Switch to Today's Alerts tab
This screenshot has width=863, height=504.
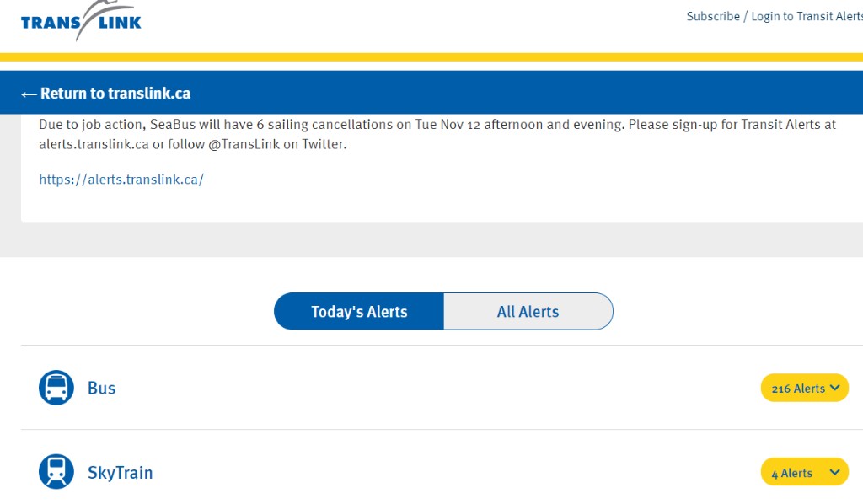tap(359, 312)
